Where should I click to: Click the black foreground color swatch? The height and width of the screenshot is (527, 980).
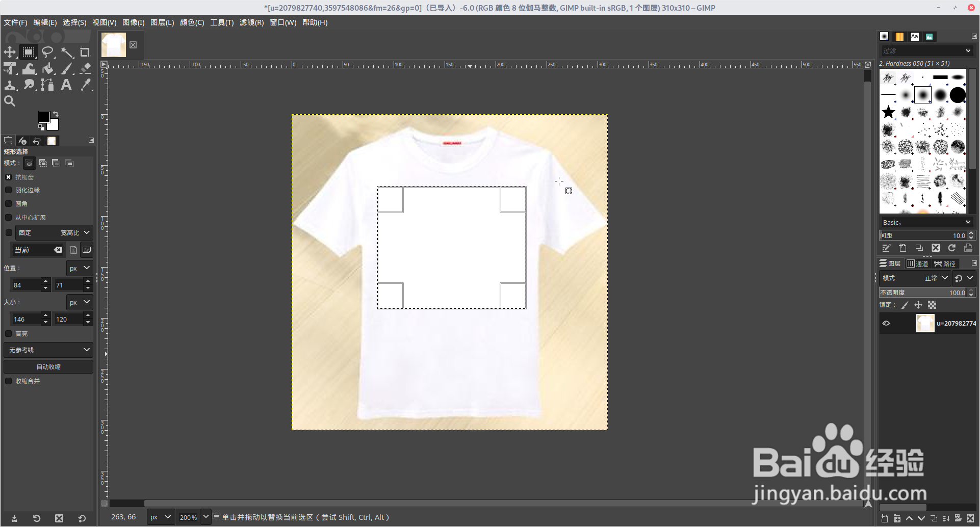pos(44,117)
